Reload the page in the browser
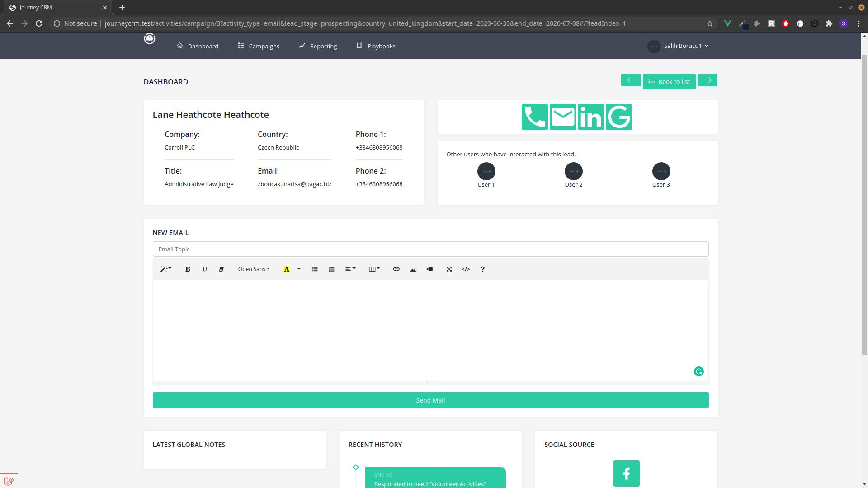This screenshot has height=488, width=868. tap(39, 23)
